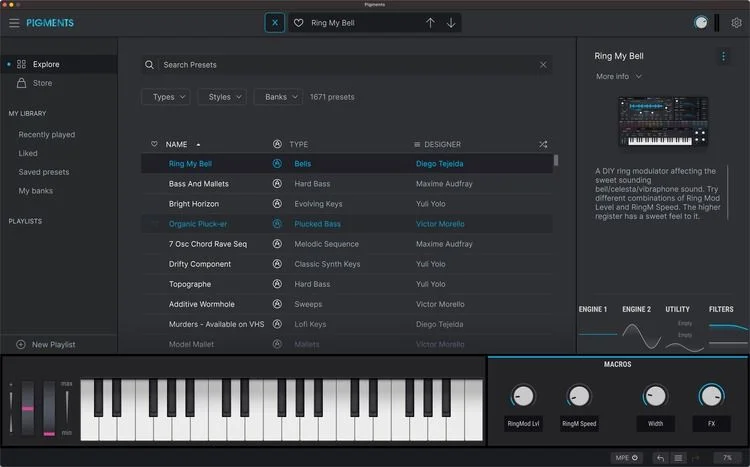This screenshot has width=750, height=467.
Task: Switch to the FILTERS tab
Action: coord(721,309)
